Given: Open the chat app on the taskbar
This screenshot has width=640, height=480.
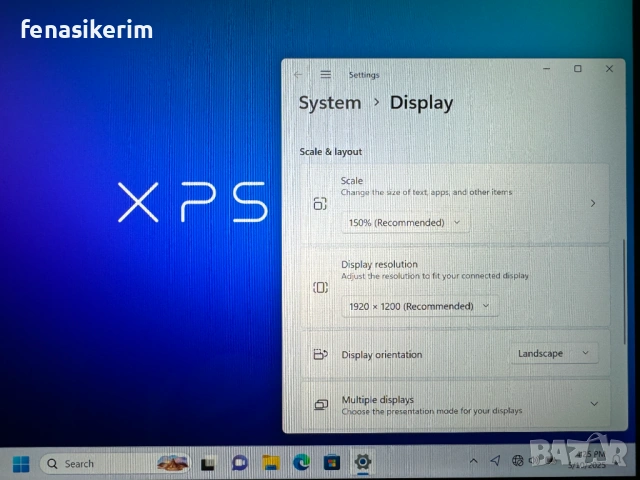Looking at the screenshot, I should click(x=239, y=463).
